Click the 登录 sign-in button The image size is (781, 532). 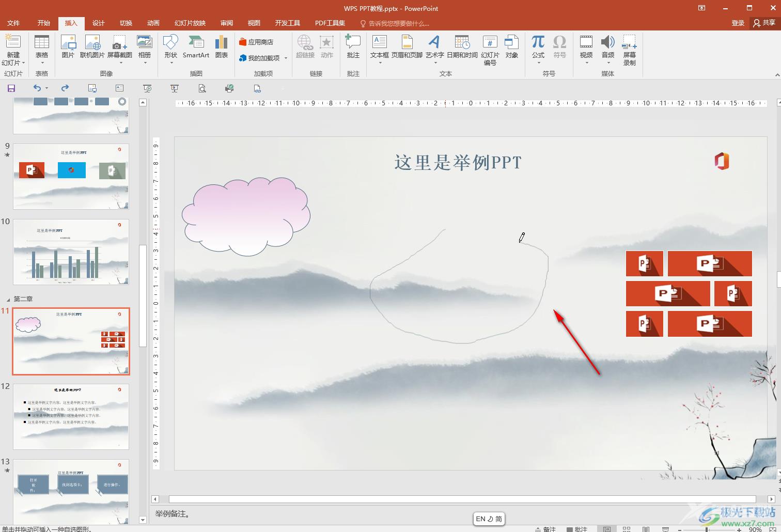coord(738,23)
